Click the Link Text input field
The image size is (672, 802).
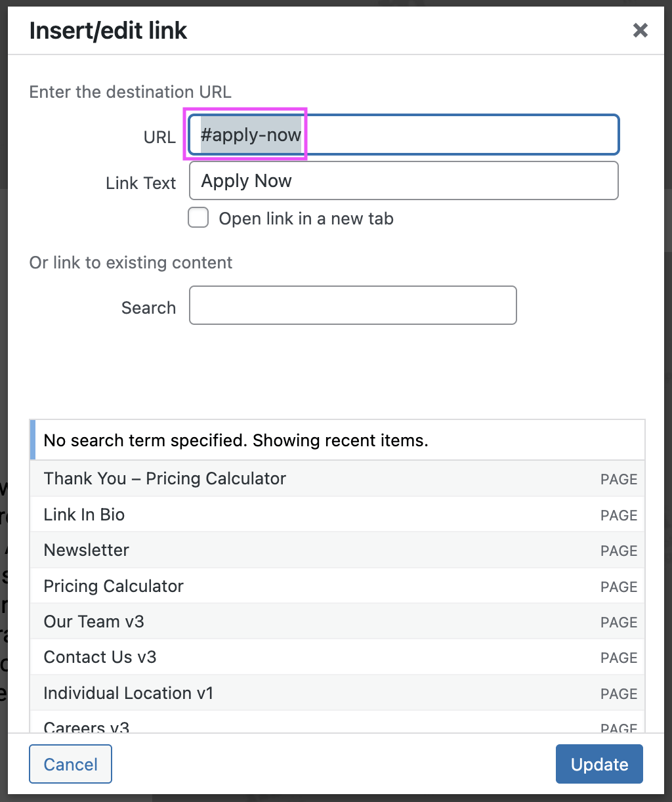(x=404, y=181)
